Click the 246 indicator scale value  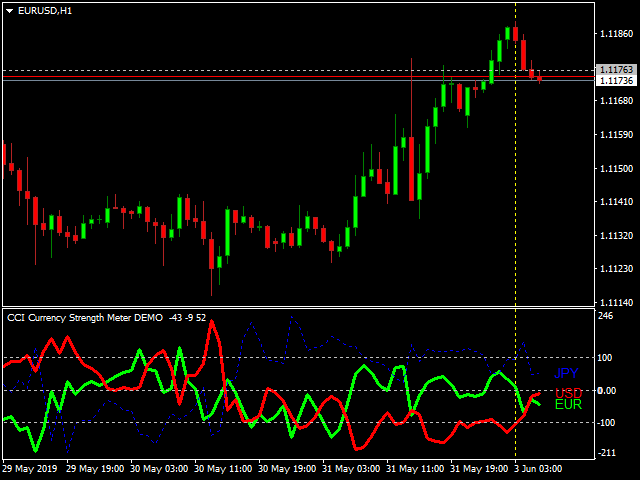coord(605,316)
